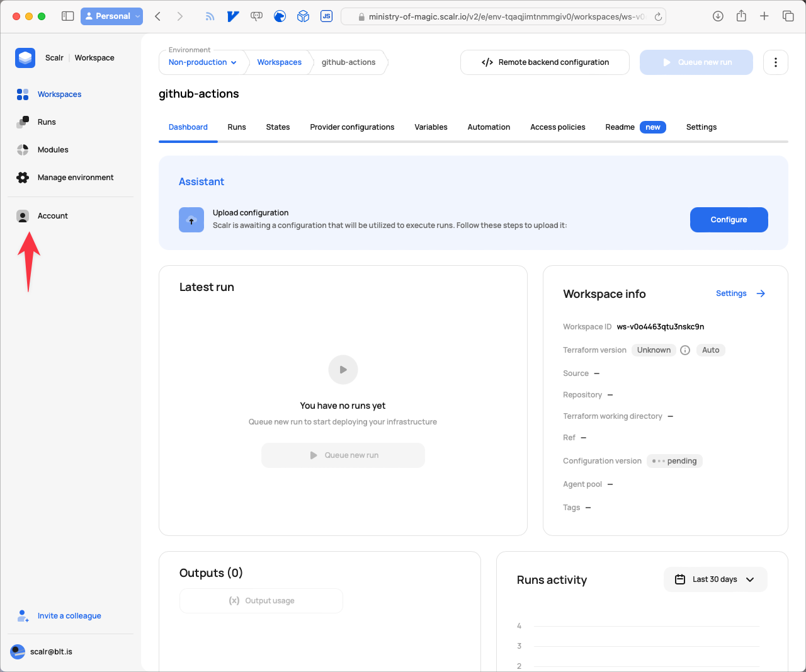Viewport: 806px width, 672px height.
Task: Click the Output usage button
Action: [261, 601]
